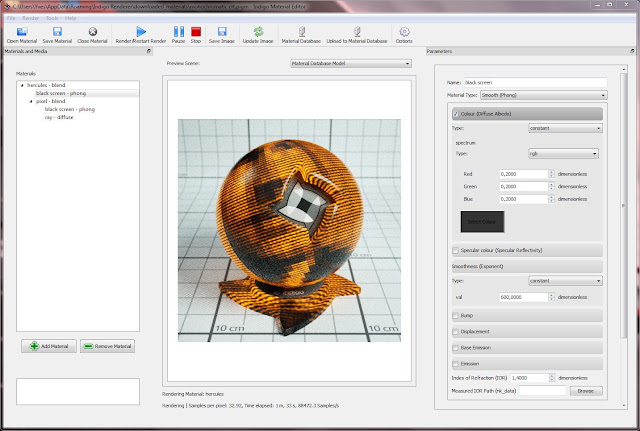This screenshot has height=431, width=640.
Task: Stop the render with red square
Action: tap(194, 32)
